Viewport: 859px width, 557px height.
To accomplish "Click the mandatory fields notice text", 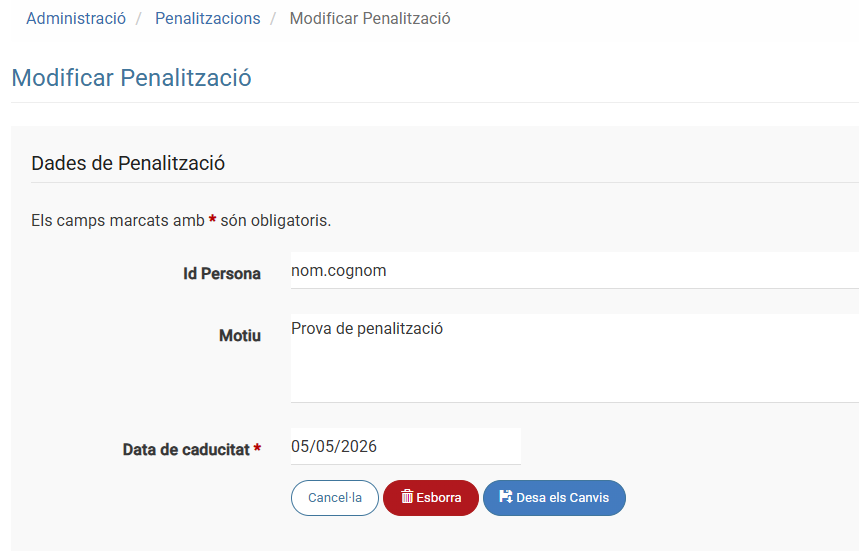I will point(181,220).
